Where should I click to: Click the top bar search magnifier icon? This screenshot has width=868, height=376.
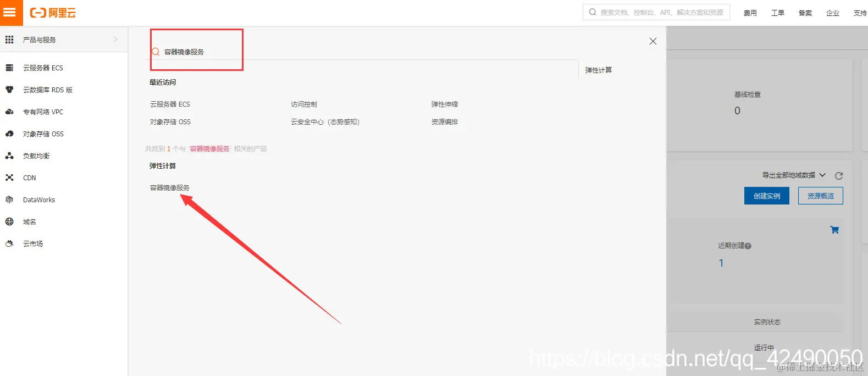pos(593,12)
